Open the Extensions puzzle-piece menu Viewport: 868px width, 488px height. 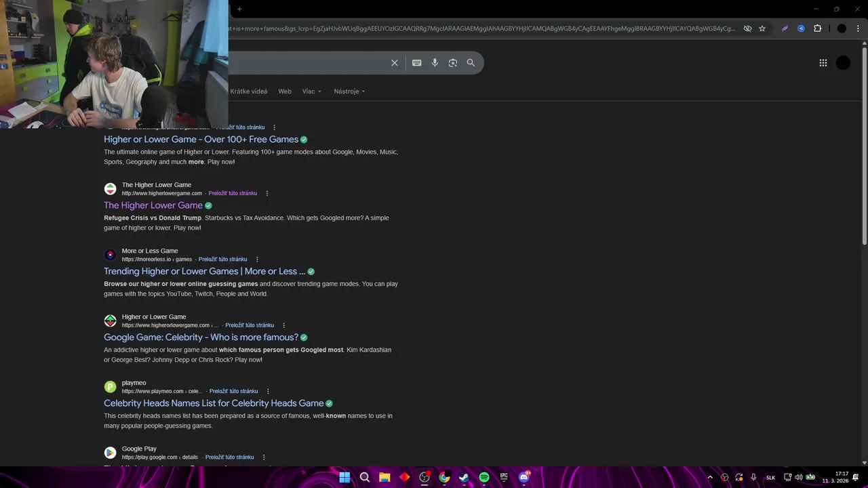[817, 28]
